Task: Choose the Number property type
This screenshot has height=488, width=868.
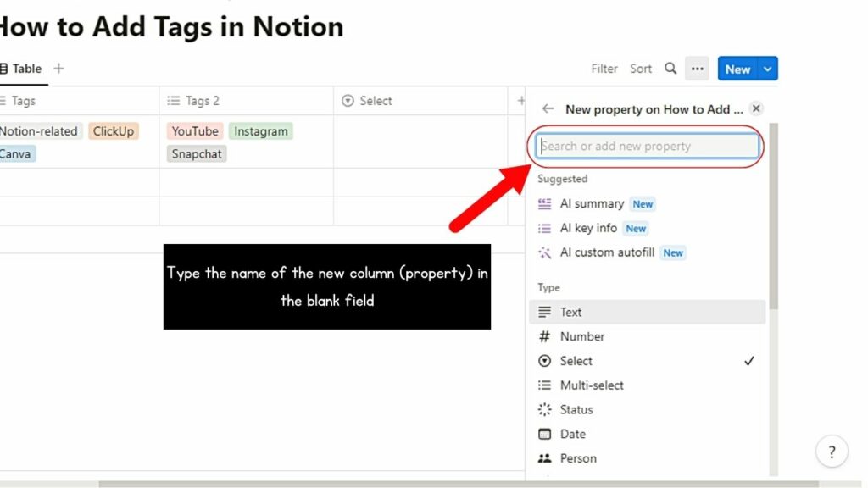Action: point(582,336)
